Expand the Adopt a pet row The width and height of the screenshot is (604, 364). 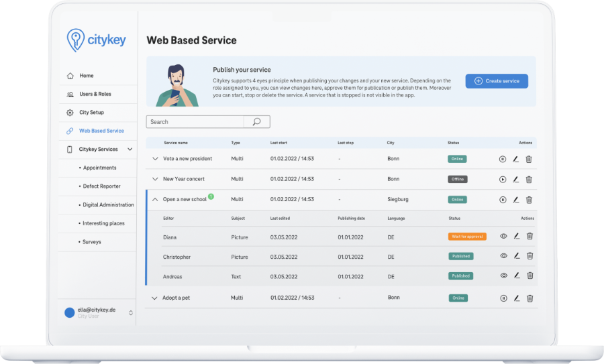[x=154, y=298]
